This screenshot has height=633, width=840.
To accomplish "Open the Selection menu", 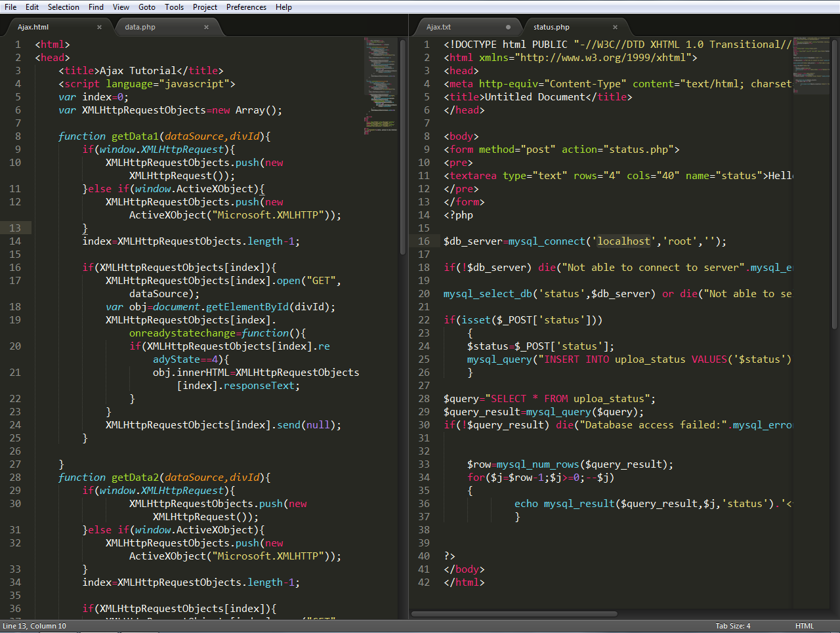I will tap(63, 7).
